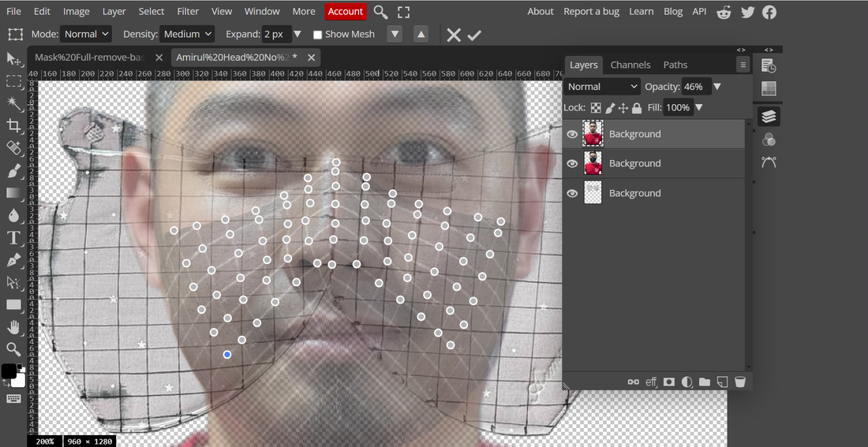Select the Move tool

pos(13,58)
